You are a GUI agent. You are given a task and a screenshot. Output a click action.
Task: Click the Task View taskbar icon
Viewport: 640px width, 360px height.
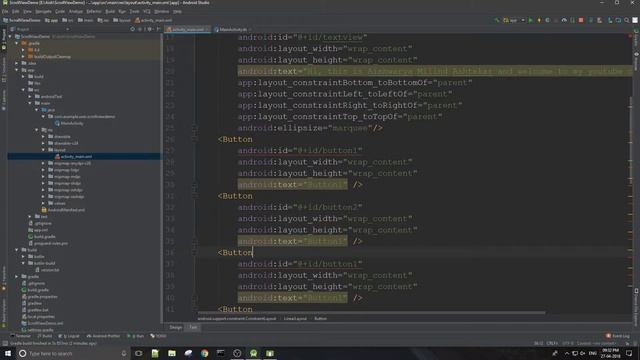click(x=139, y=353)
